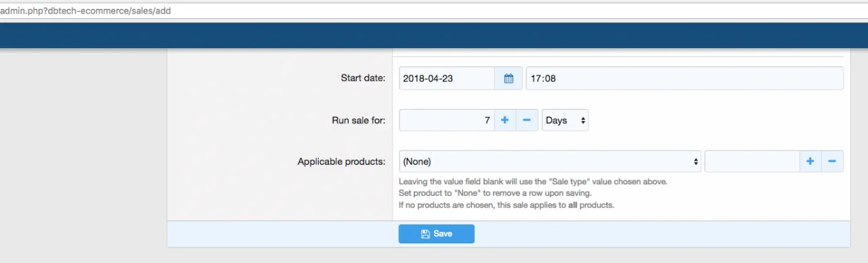Open the Start date calendar picker icon
The image size is (868, 263).
click(x=509, y=79)
